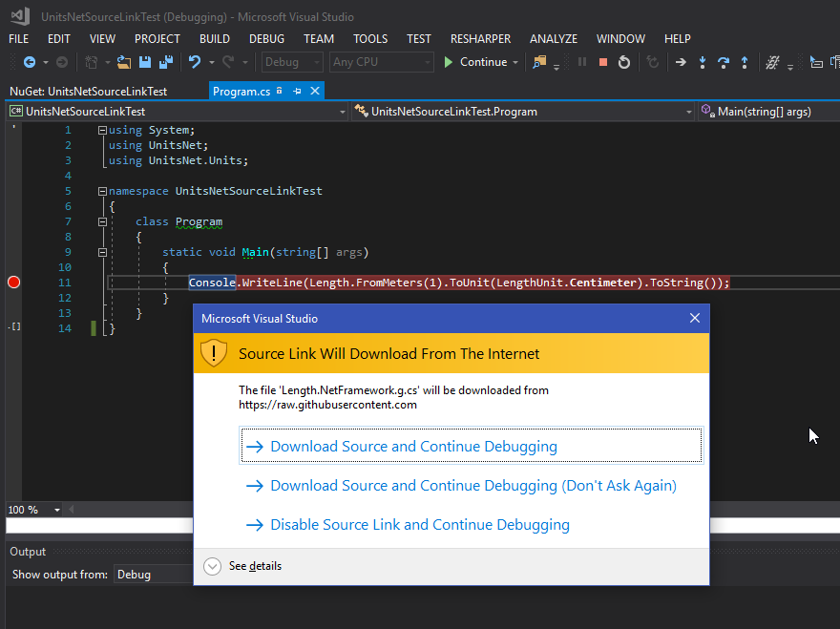Open the FILE menu
The image size is (840, 629).
(19, 39)
